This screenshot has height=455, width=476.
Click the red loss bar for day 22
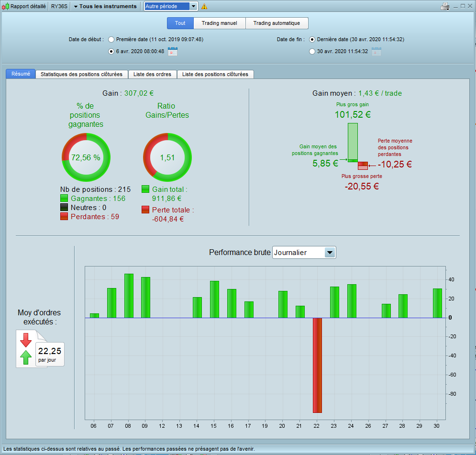point(317,365)
